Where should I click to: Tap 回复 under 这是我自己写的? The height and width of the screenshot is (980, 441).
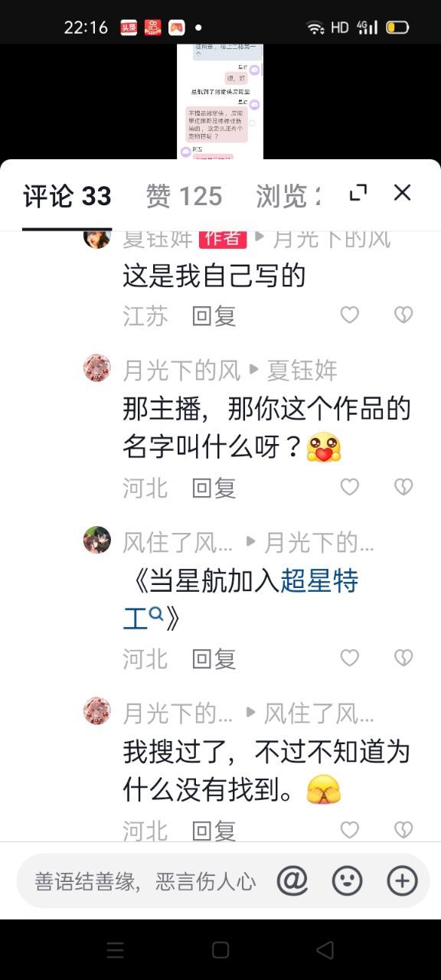click(214, 315)
